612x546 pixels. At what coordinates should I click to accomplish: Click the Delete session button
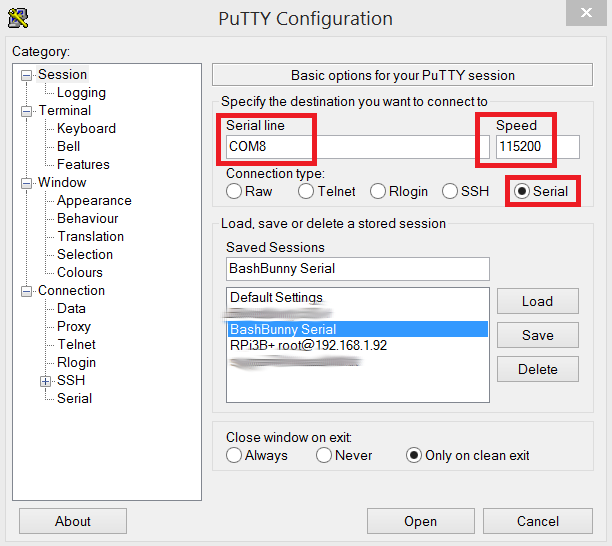(537, 369)
